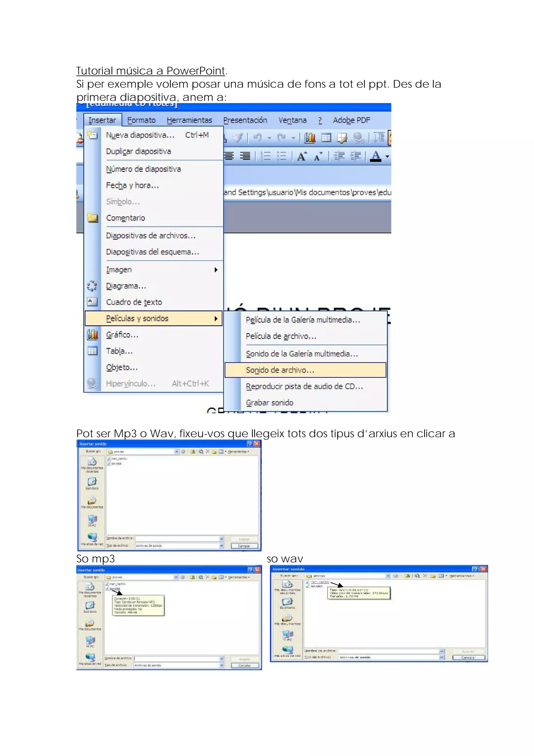Click Nombre de archivo field in wav dialog
The image size is (534, 756).
[x=389, y=651]
